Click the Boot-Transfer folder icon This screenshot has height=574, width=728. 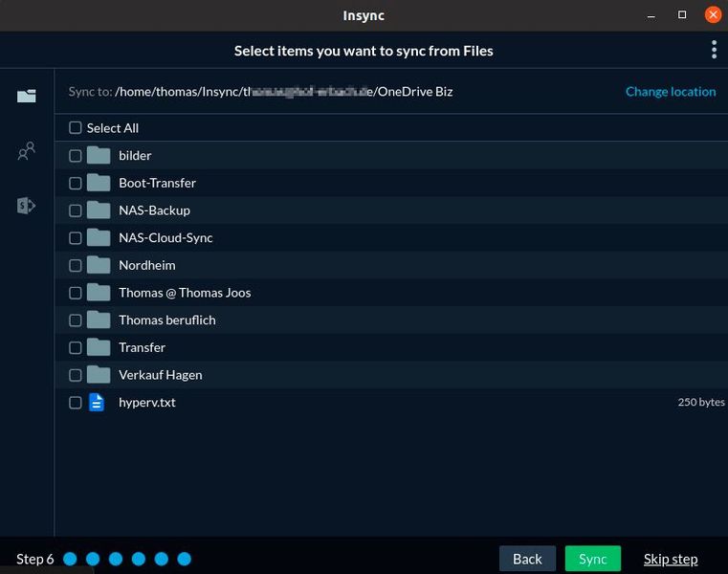tap(99, 183)
